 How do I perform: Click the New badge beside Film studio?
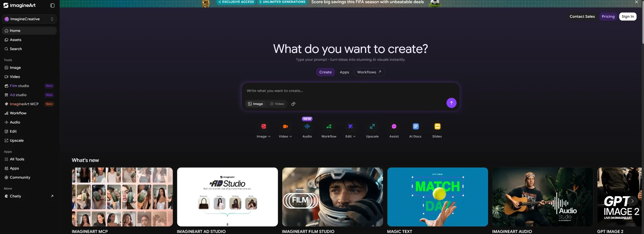[49, 86]
